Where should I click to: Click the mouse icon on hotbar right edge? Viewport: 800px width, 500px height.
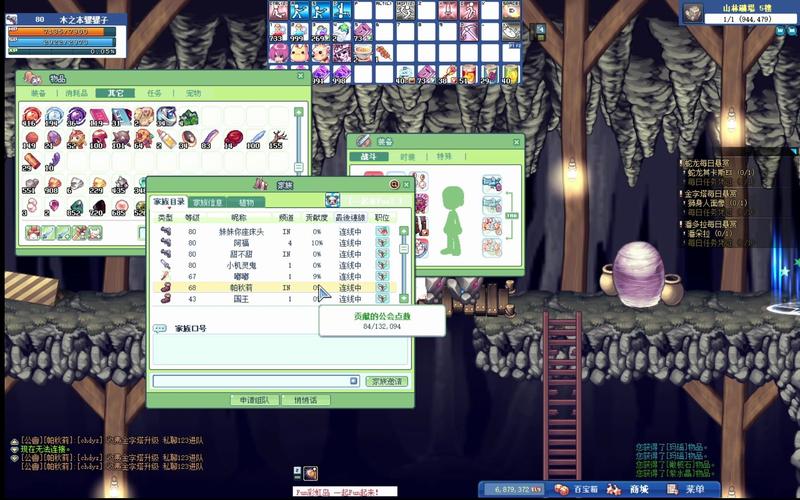tap(510, 32)
